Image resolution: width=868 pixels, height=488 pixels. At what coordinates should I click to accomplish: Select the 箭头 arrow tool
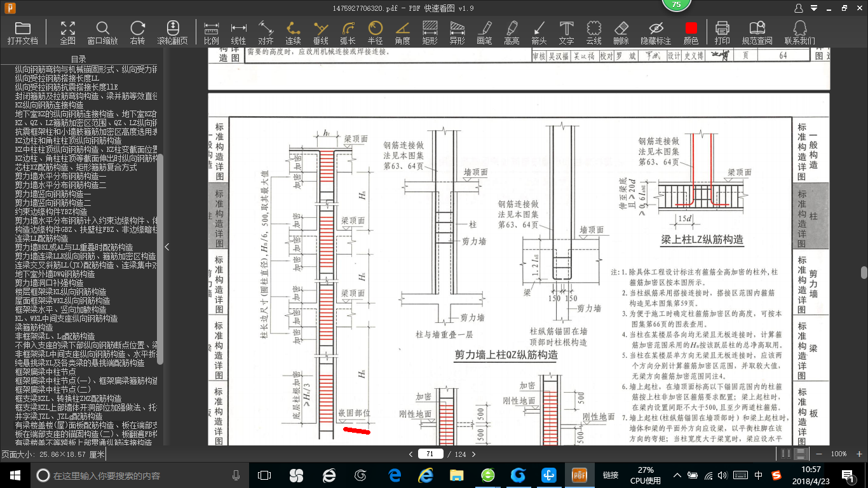539,32
